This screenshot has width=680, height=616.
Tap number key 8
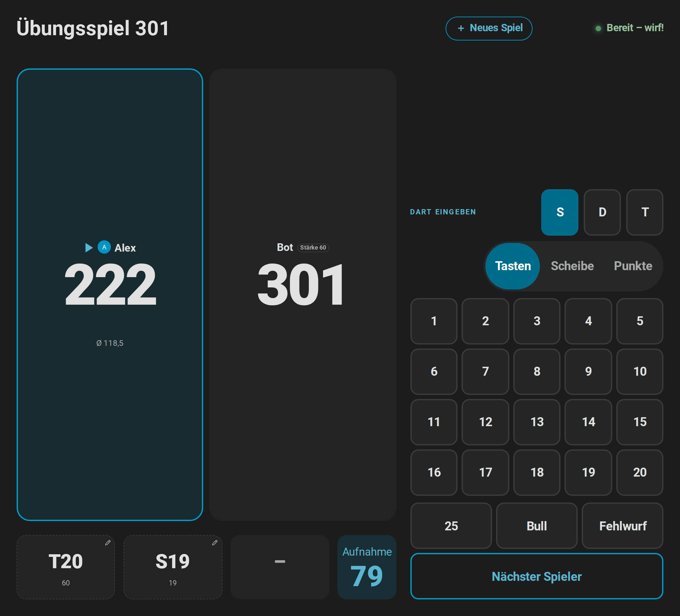(x=537, y=371)
